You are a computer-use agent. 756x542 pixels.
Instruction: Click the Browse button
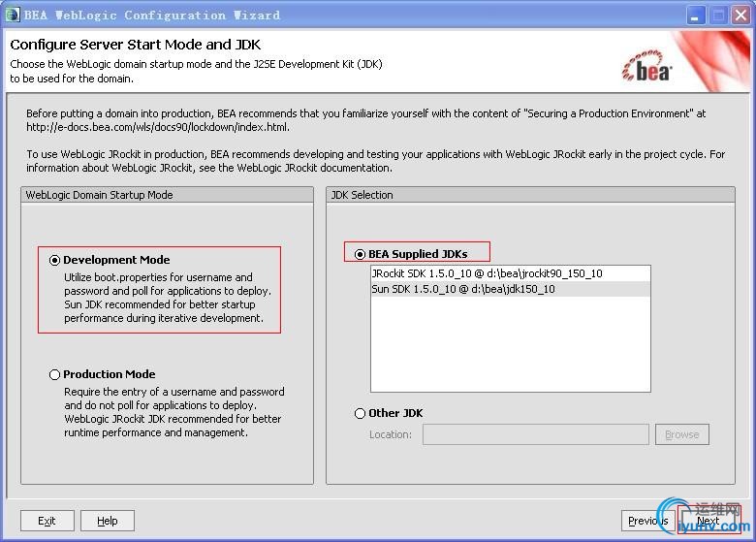coord(681,434)
